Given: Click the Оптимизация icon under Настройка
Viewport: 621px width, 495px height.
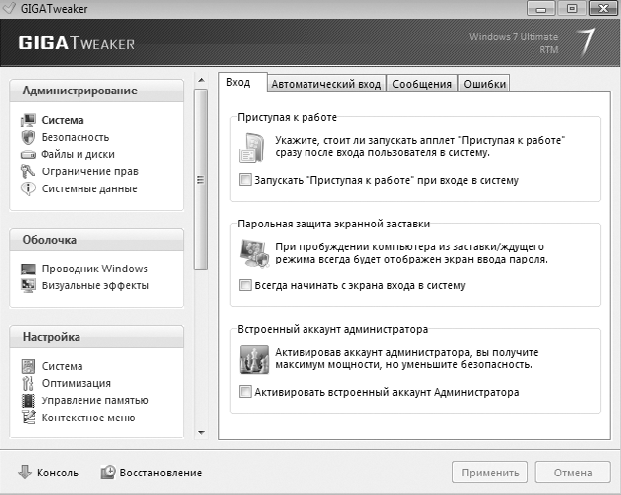Looking at the screenshot, I should click(x=28, y=384).
